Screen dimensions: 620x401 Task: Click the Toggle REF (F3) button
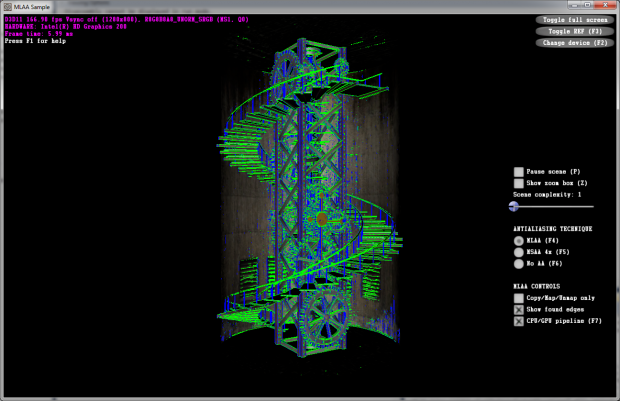tap(574, 31)
